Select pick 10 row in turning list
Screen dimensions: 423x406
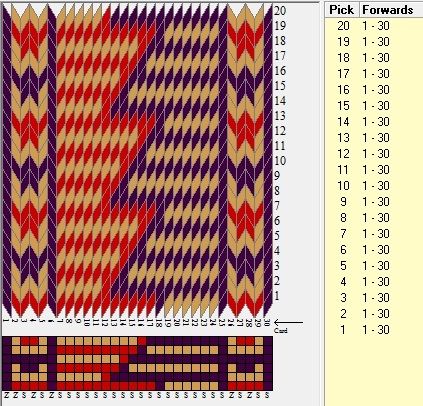[x=374, y=186]
